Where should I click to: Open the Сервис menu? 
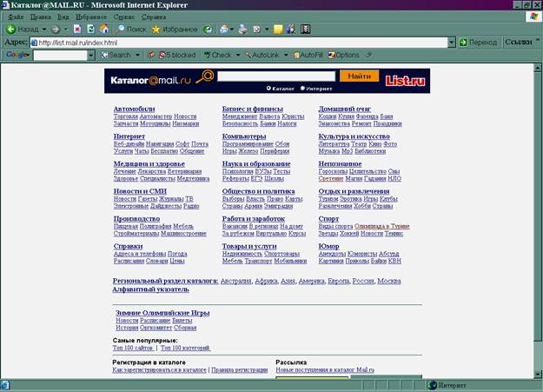(x=124, y=17)
